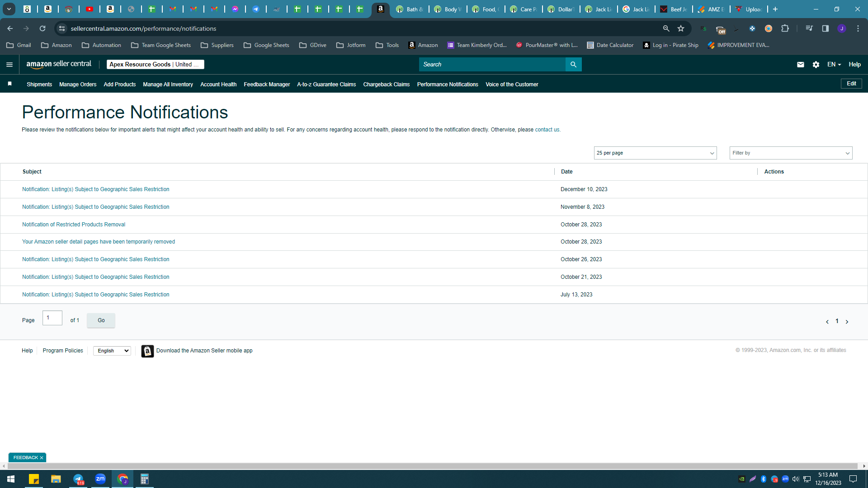Open the Chrome side panel icon
This screenshot has width=868, height=488.
click(826, 28)
